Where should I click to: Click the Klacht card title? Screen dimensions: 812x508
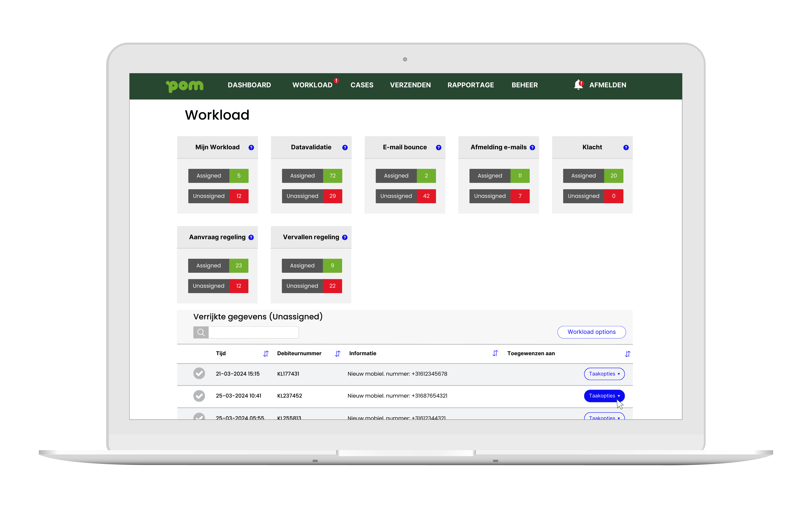[x=592, y=147]
